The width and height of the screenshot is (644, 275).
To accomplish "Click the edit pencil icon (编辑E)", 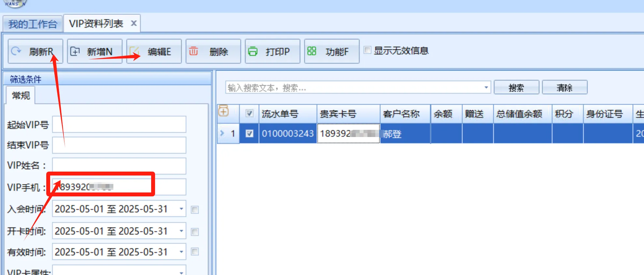I will point(135,51).
